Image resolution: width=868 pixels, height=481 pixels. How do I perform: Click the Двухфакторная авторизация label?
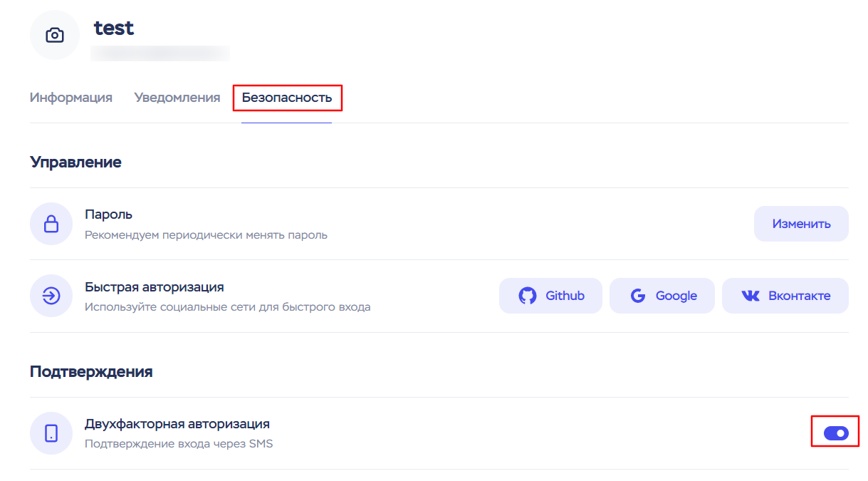177,424
